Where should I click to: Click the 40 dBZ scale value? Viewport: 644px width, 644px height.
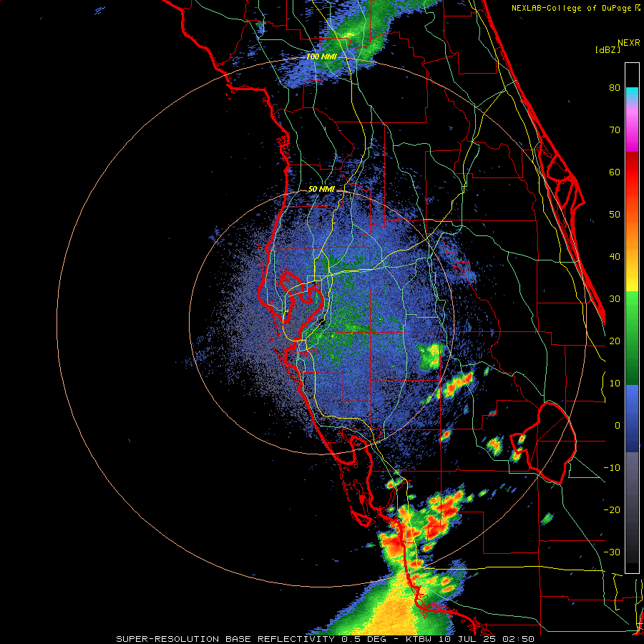coord(615,257)
